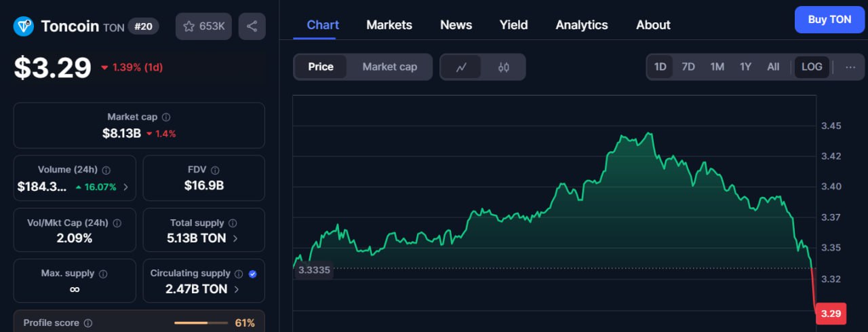Expand Volume (24h) details chevron
Screen dimensions: 868x332
(125, 187)
